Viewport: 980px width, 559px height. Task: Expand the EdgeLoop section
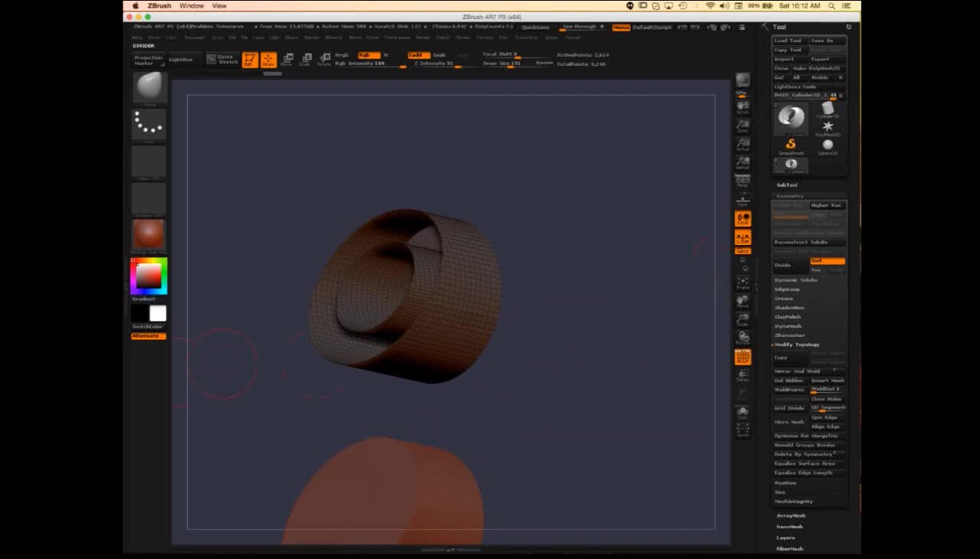(787, 289)
